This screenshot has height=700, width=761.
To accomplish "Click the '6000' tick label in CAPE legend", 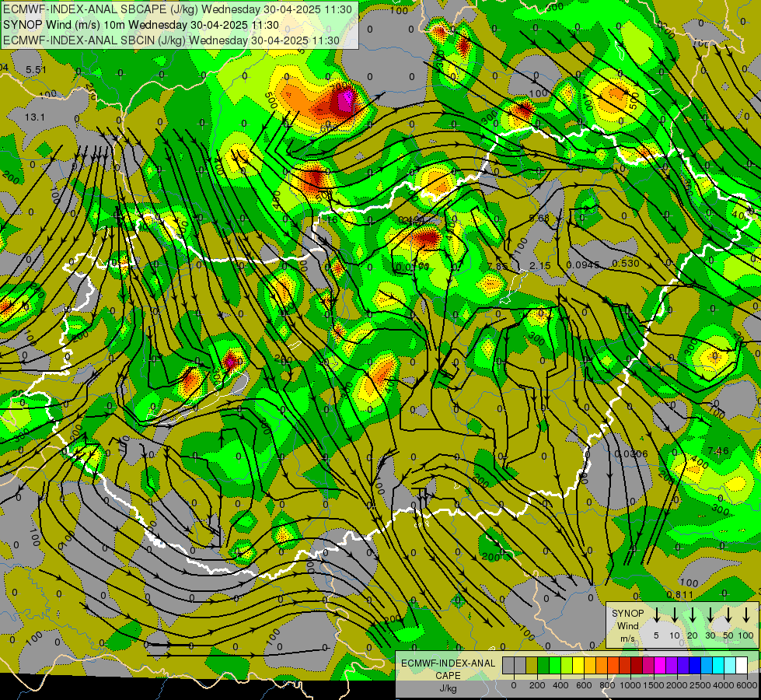I will pos(747,685).
